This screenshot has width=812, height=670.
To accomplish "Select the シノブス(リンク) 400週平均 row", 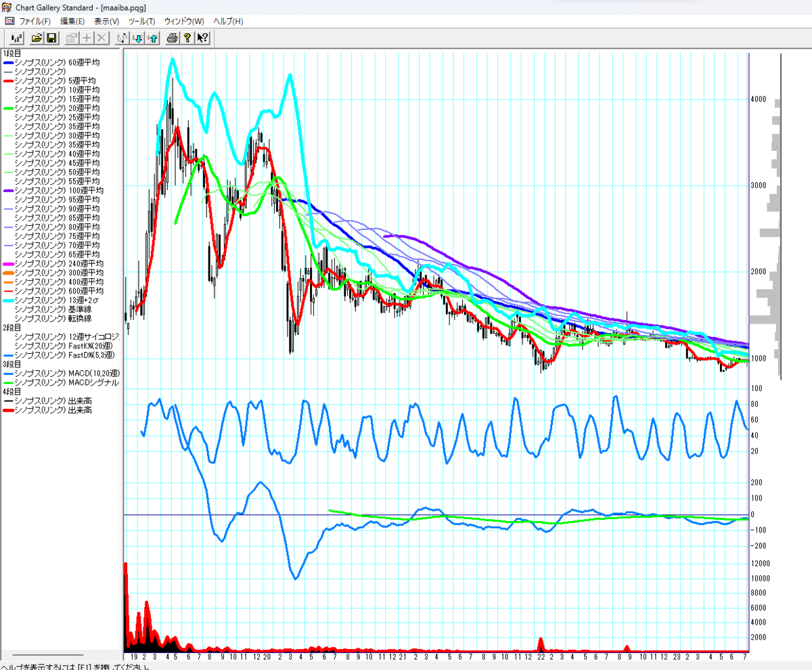I will tap(53, 282).
